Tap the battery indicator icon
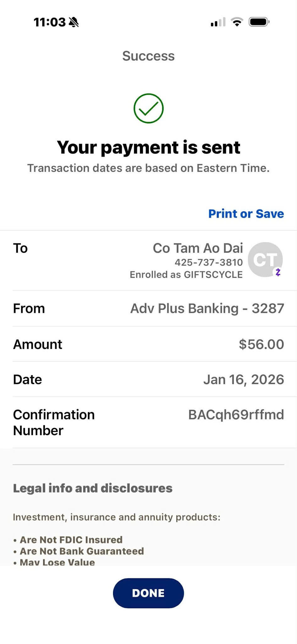The width and height of the screenshot is (297, 644). pyautogui.click(x=259, y=22)
